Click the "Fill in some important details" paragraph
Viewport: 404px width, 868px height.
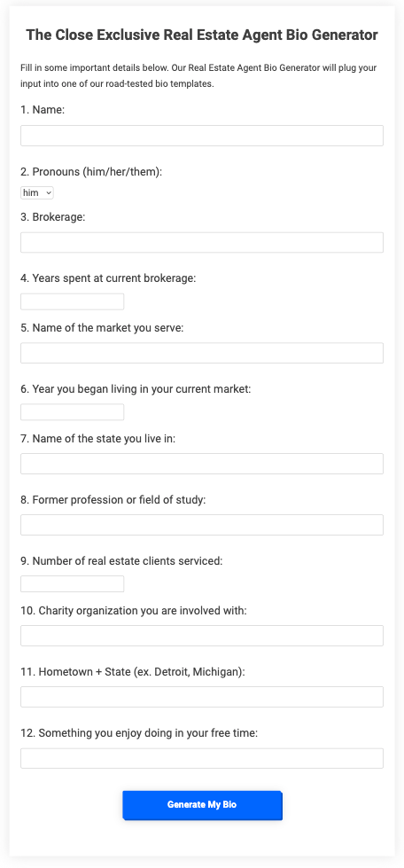pyautogui.click(x=199, y=76)
